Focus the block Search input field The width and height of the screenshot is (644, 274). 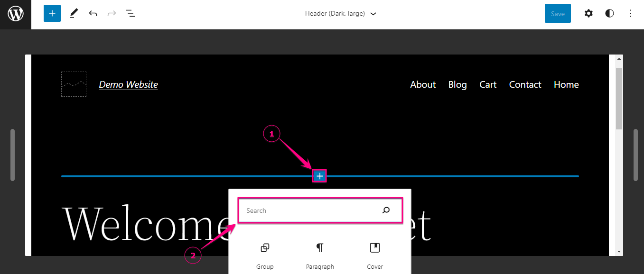click(320, 210)
